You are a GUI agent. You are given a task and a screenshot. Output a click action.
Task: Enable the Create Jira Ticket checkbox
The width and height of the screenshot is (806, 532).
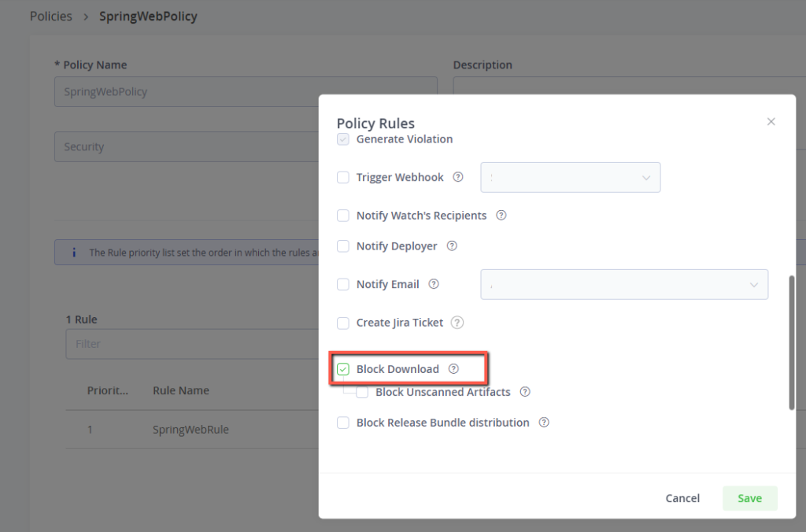[343, 323]
